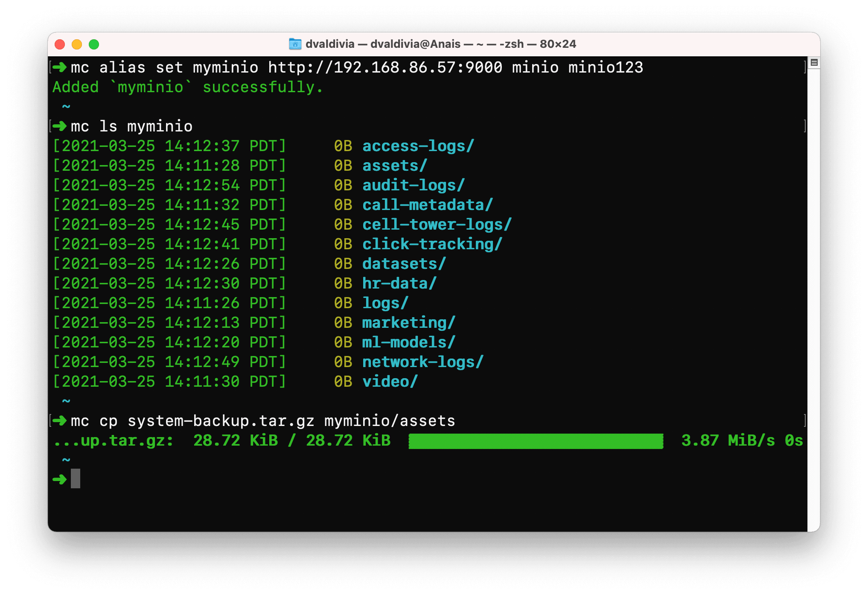The image size is (868, 595).
Task: Click the red close window button
Action: [60, 44]
